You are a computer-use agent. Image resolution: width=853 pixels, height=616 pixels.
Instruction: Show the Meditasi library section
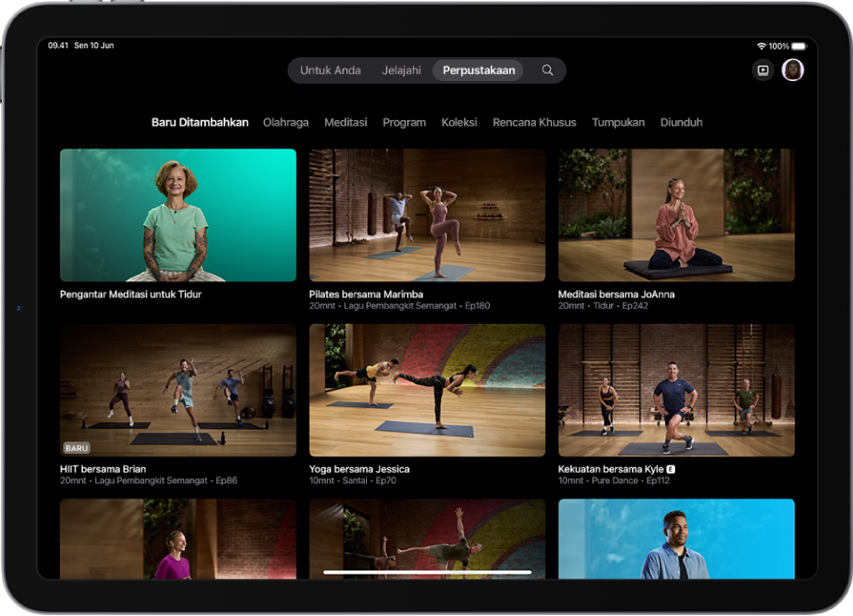tap(345, 122)
